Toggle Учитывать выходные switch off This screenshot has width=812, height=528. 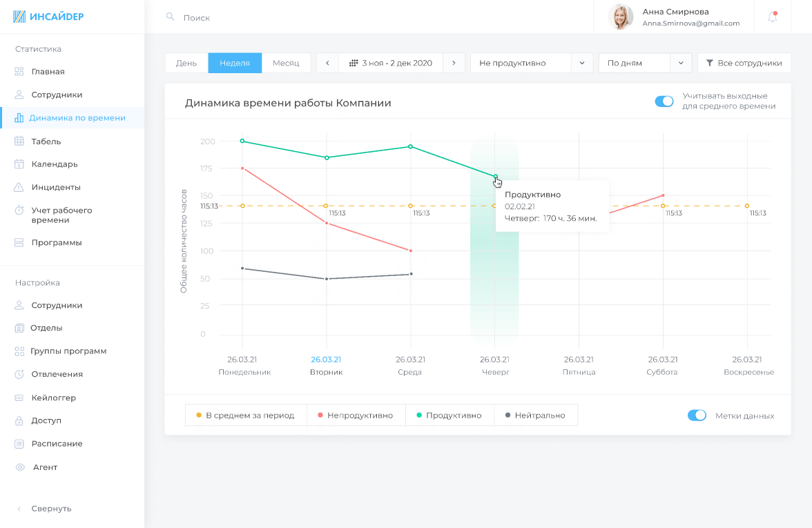click(x=664, y=101)
